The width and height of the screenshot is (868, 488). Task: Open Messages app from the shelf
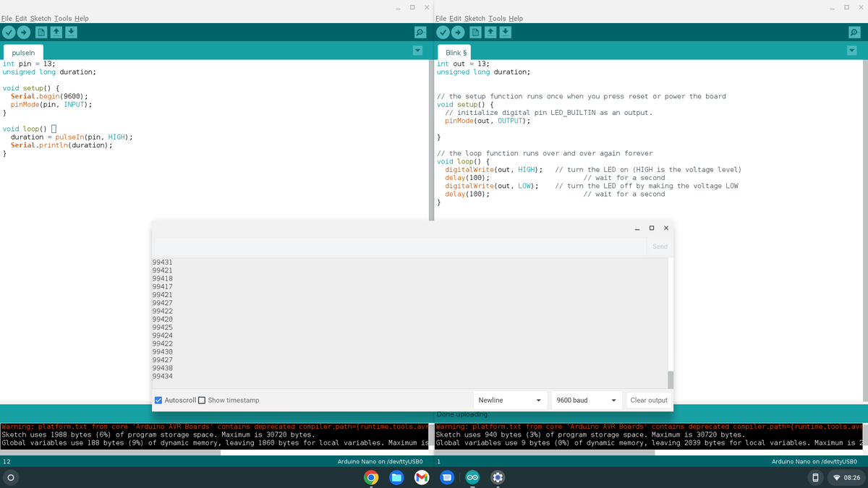pyautogui.click(x=447, y=477)
